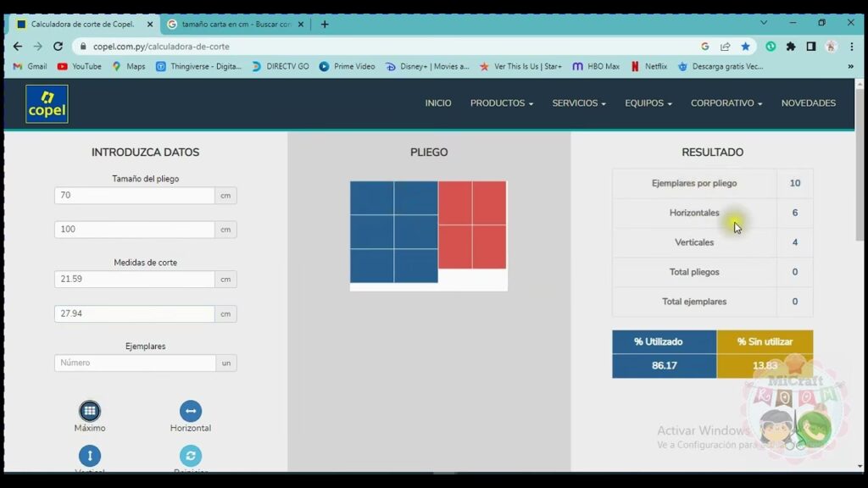Screen dimensions: 868x488
Task: Choose the Vertical cut orientation icon
Action: pos(90,456)
